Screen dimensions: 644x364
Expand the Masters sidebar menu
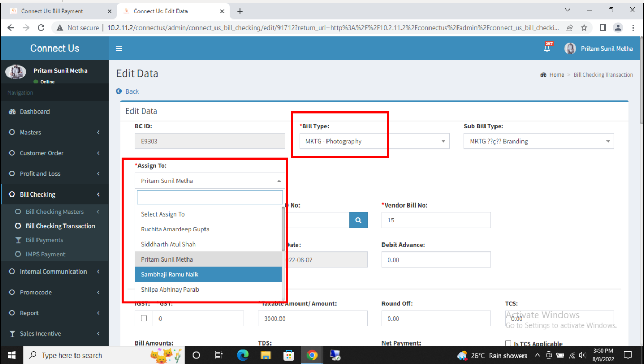pyautogui.click(x=54, y=132)
